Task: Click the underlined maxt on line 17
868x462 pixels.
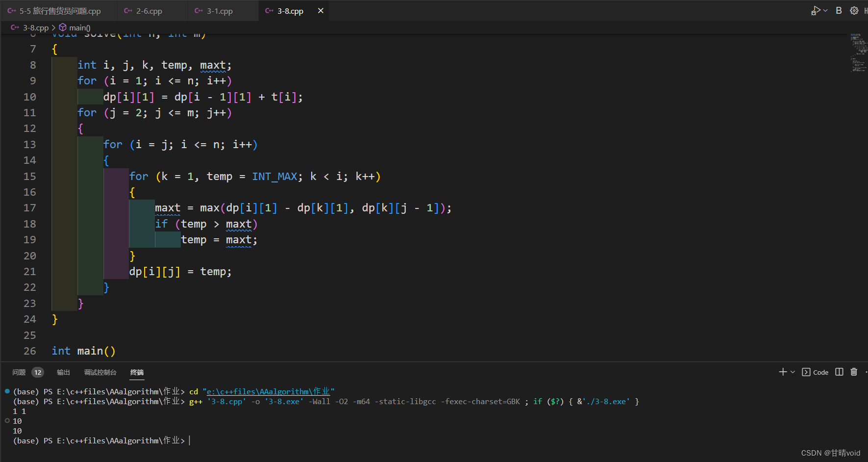Action: click(168, 208)
